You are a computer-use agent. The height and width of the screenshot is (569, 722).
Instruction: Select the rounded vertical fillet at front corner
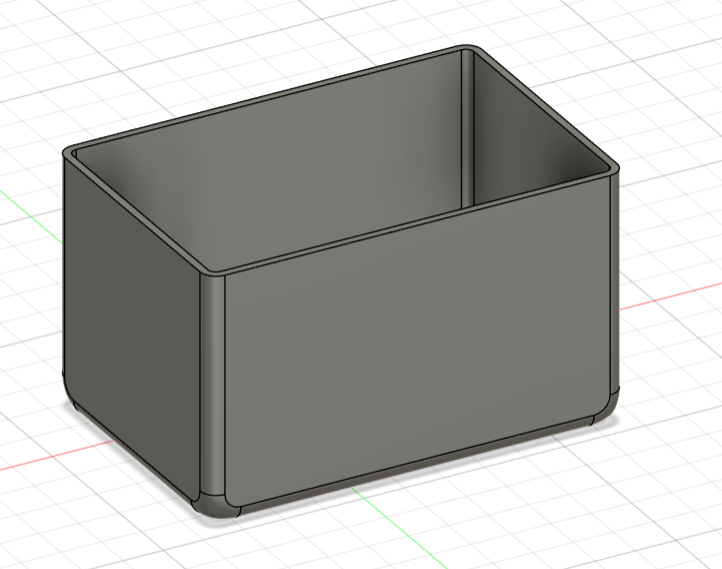(x=212, y=384)
